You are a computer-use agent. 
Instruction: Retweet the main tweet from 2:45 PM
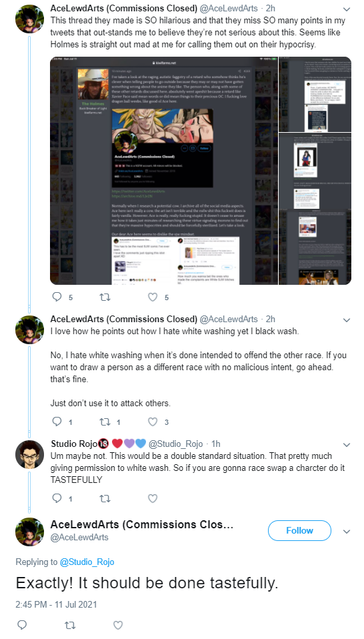(71, 625)
